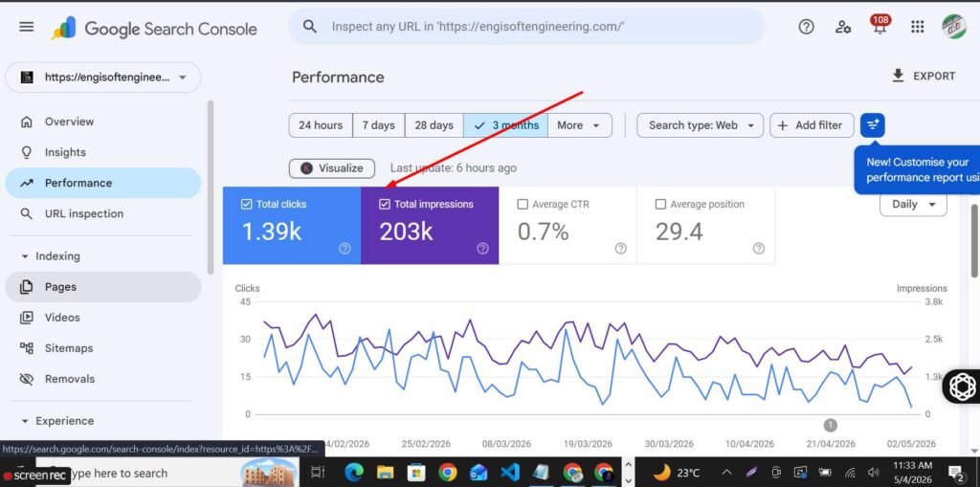Image resolution: width=980 pixels, height=487 pixels.
Task: Open Pages under Indexing
Action: point(103,287)
